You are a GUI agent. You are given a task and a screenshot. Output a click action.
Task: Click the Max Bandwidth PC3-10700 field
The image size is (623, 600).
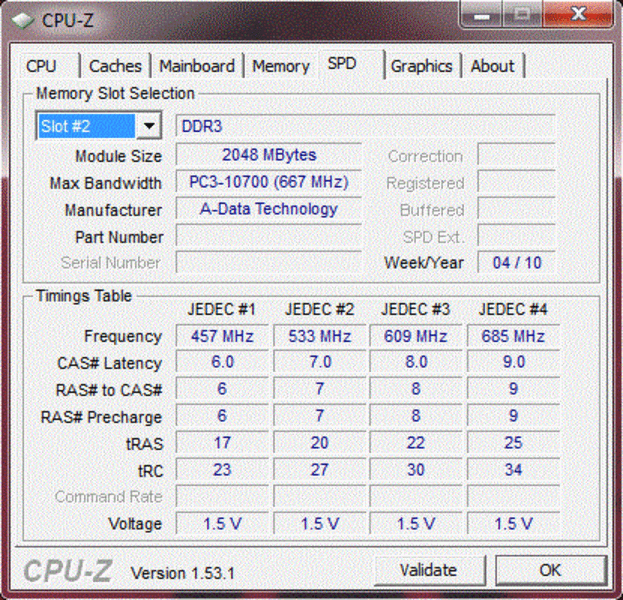pyautogui.click(x=268, y=182)
